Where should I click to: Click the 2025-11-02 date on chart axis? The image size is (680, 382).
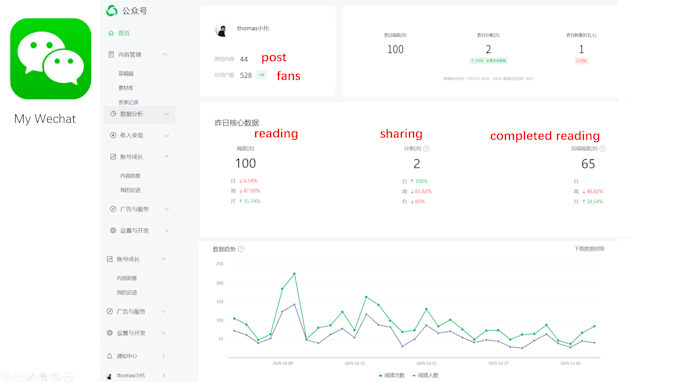point(570,363)
